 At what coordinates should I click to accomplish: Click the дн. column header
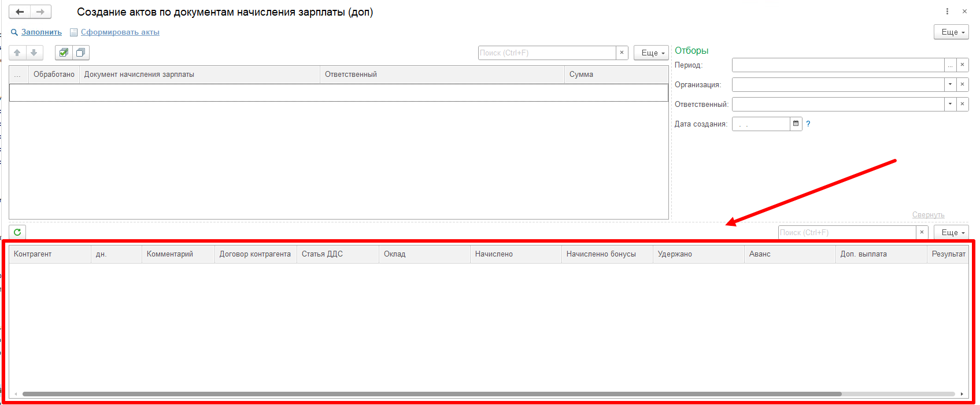pos(116,254)
